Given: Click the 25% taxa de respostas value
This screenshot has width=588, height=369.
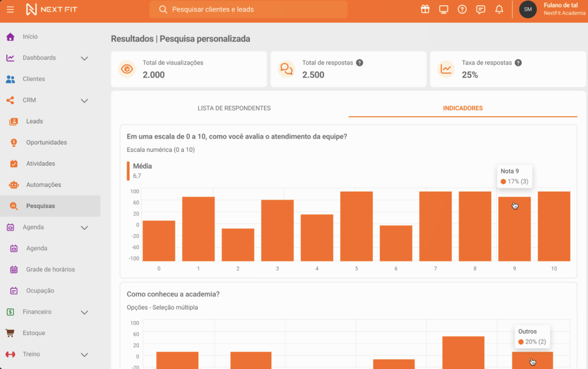Looking at the screenshot, I should click(470, 75).
